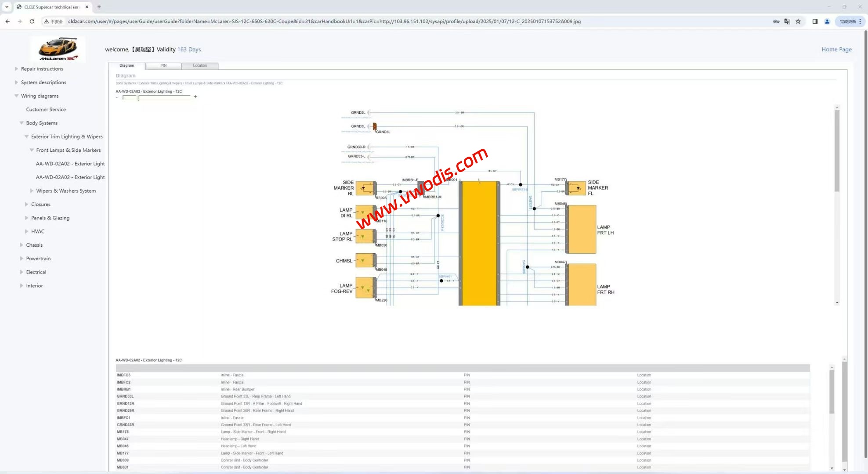Viewport: 868px width, 474px height.
Task: Collapse Body Systems node
Action: 22,123
